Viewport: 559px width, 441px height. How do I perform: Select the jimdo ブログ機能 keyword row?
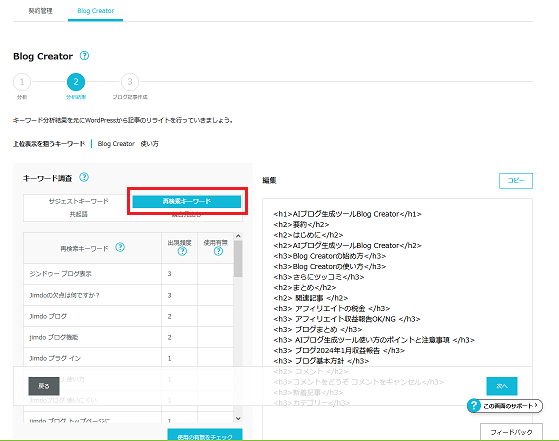(128, 337)
